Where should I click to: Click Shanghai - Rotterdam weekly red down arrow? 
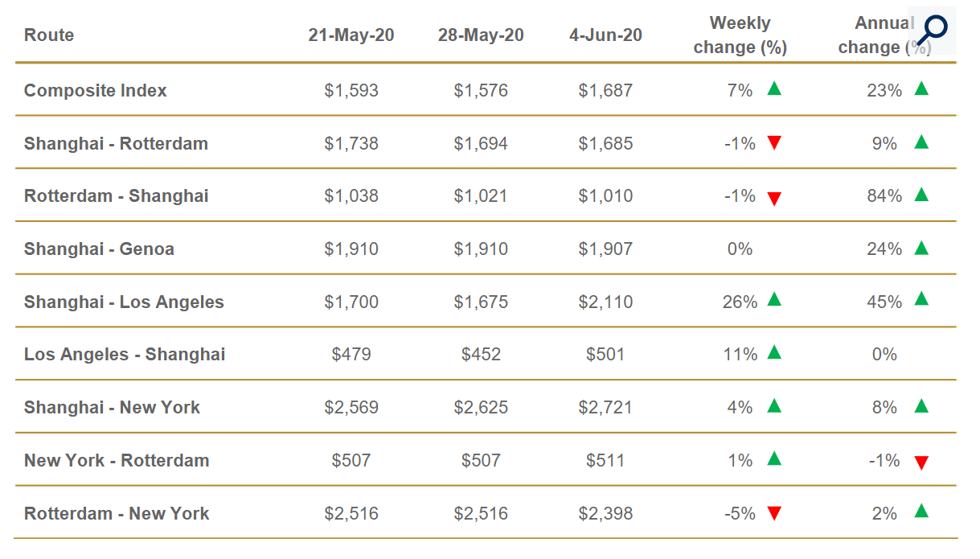(x=774, y=143)
